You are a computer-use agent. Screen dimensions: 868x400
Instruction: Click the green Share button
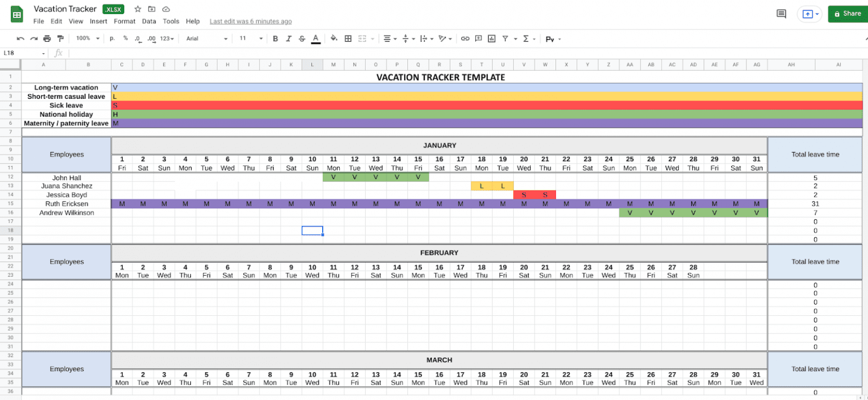(847, 14)
